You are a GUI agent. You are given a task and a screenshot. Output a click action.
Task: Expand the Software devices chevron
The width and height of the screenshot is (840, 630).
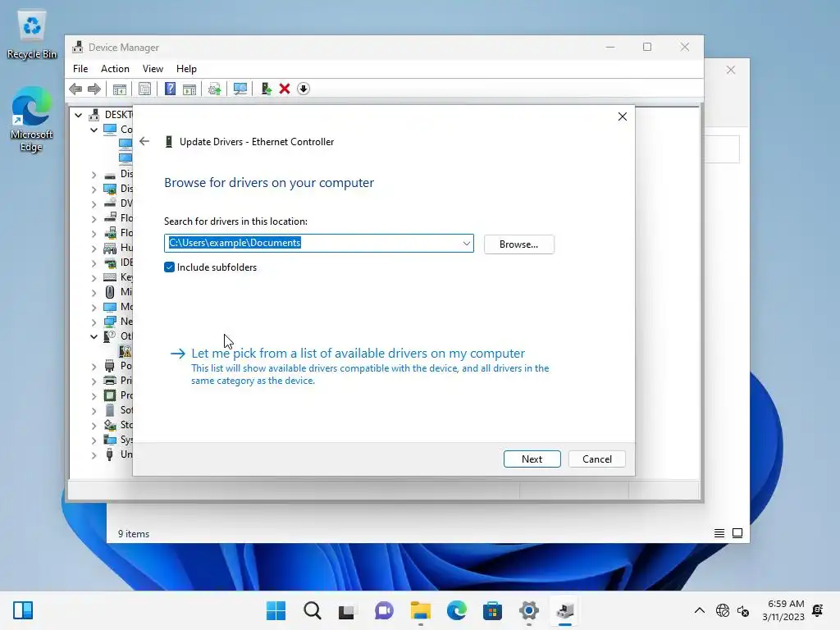[94, 410]
